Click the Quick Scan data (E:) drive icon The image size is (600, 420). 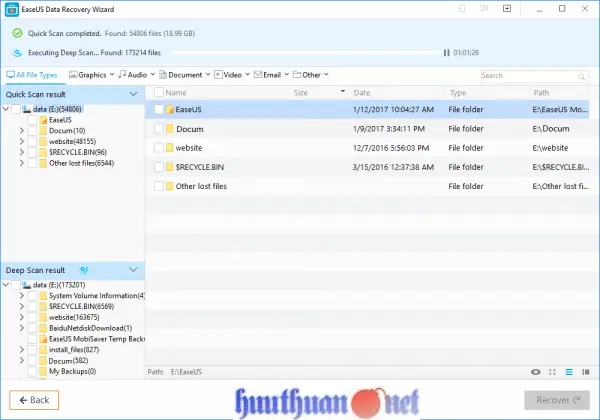(x=26, y=109)
